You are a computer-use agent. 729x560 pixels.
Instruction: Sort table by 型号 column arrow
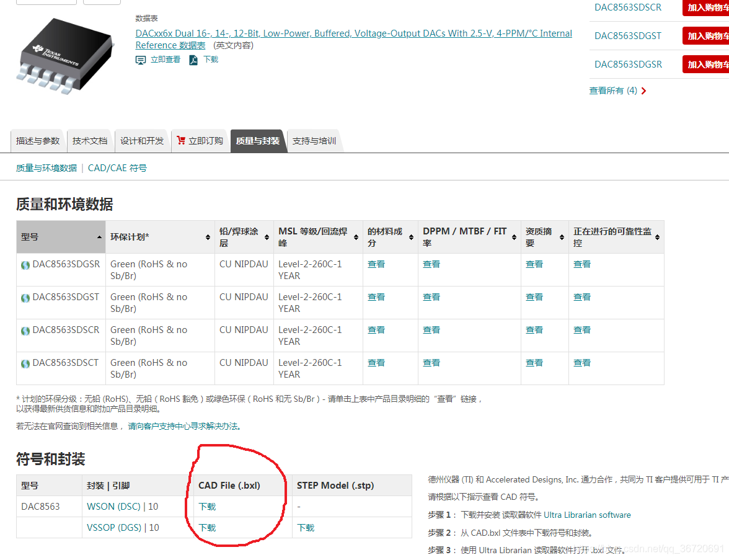click(x=99, y=237)
